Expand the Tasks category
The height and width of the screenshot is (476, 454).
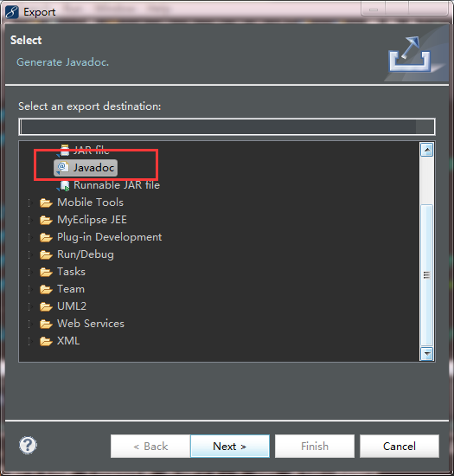pyautogui.click(x=30, y=272)
